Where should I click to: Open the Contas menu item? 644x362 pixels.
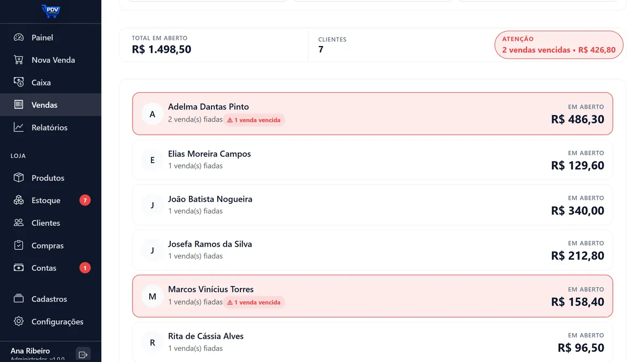point(50,268)
